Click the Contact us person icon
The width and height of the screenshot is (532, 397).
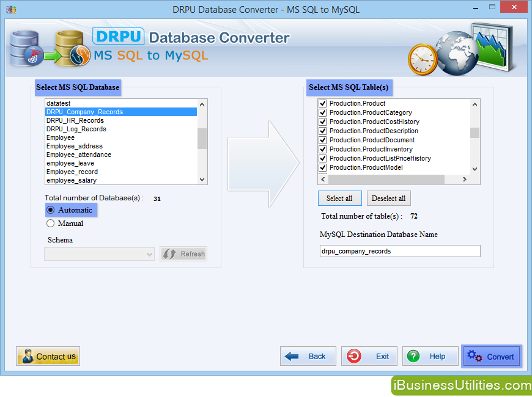click(27, 356)
